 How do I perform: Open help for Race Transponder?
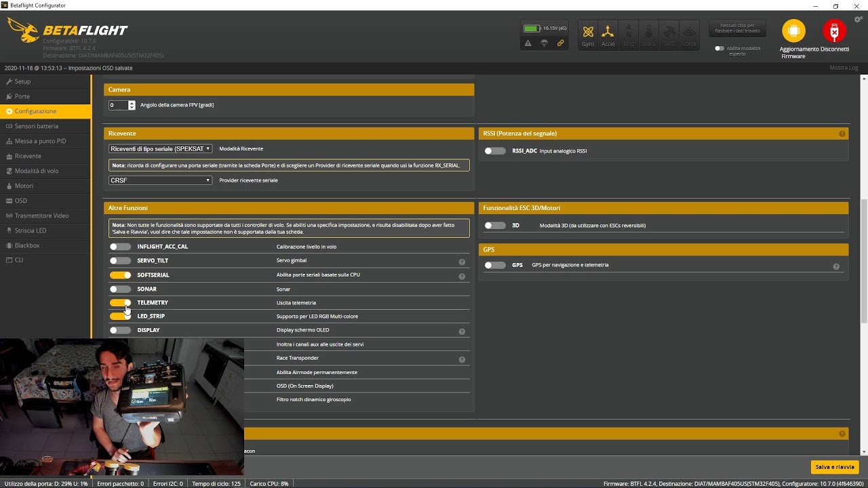point(462,360)
